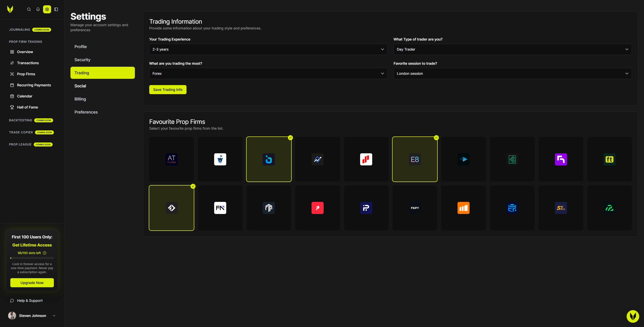The width and height of the screenshot is (644, 327).
Task: Open the Security settings tab
Action: click(x=103, y=60)
